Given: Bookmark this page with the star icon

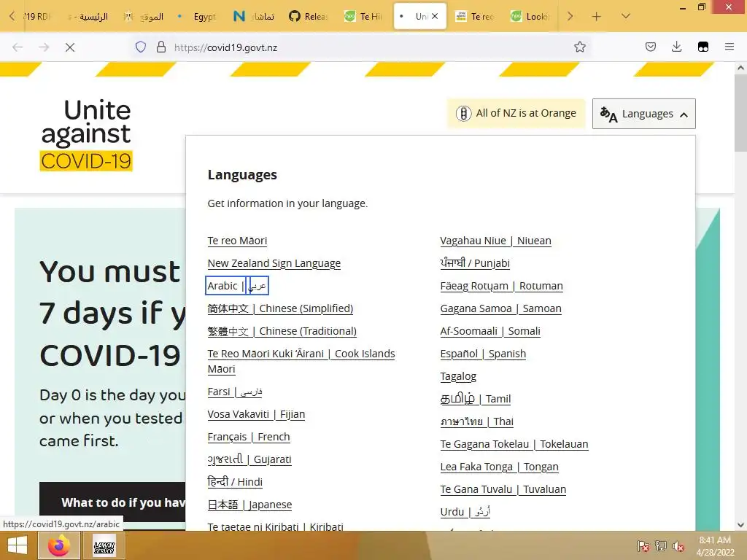Looking at the screenshot, I should (580, 47).
